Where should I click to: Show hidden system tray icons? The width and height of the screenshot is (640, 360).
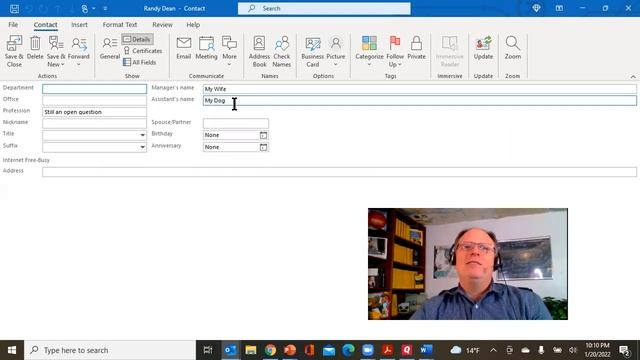(x=493, y=350)
